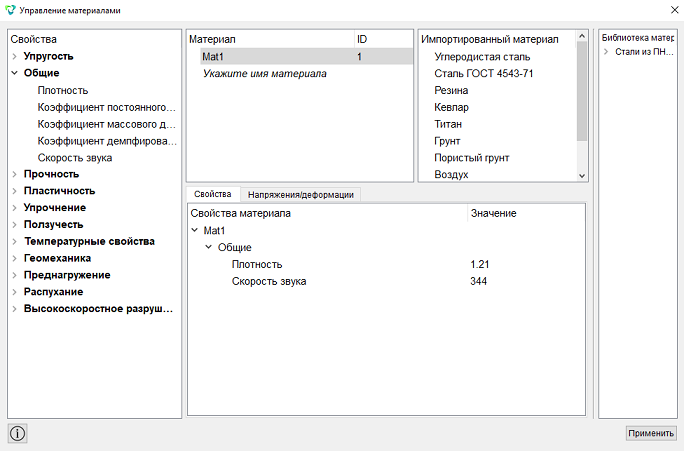The height and width of the screenshot is (451, 684).
Task: Choose Сталь ГОСТ 4543-71 imported material
Action: click(483, 73)
